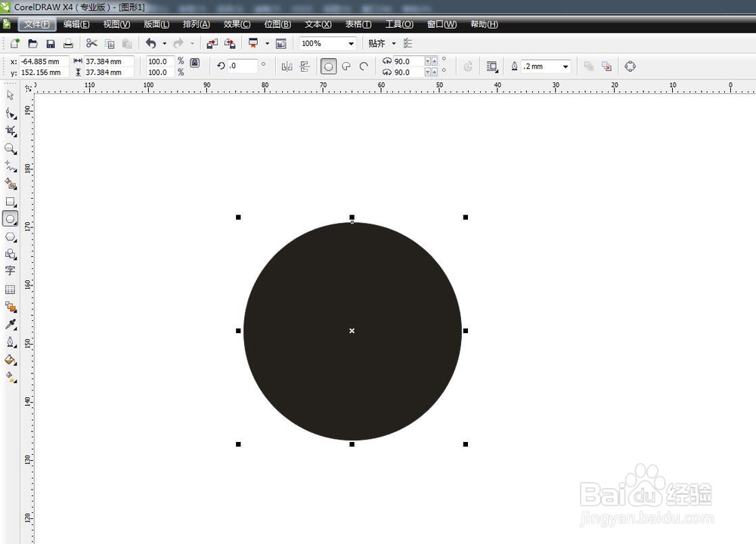Choose the Smart Fill tool

[11, 184]
